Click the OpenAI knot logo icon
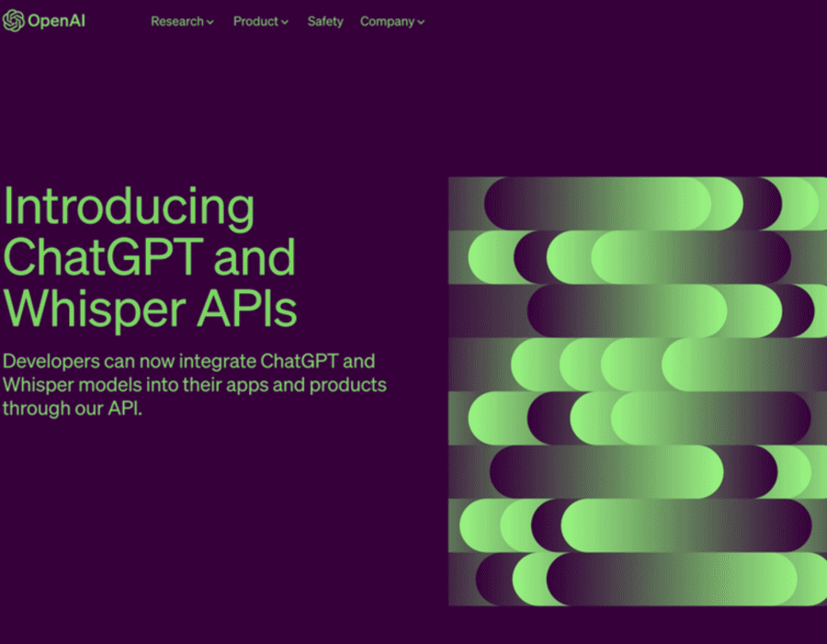 pos(13,21)
